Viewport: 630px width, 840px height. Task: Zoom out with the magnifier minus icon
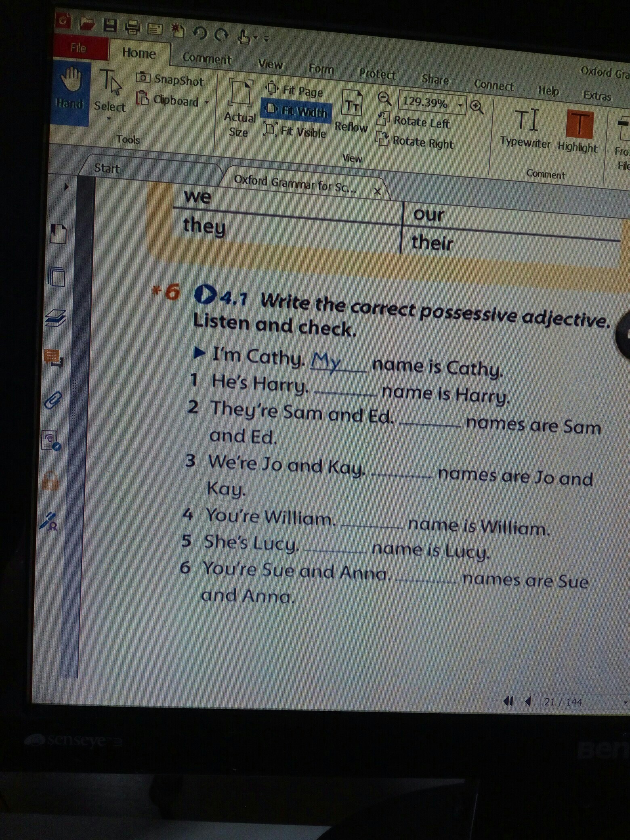384,98
